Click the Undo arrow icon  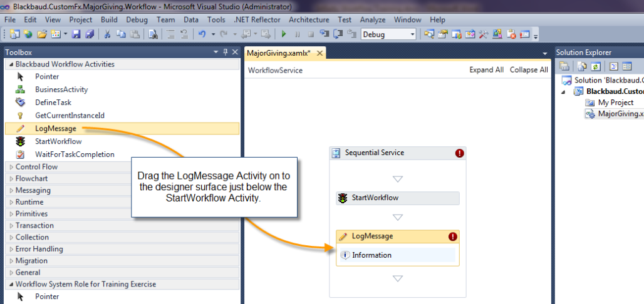[x=202, y=34]
